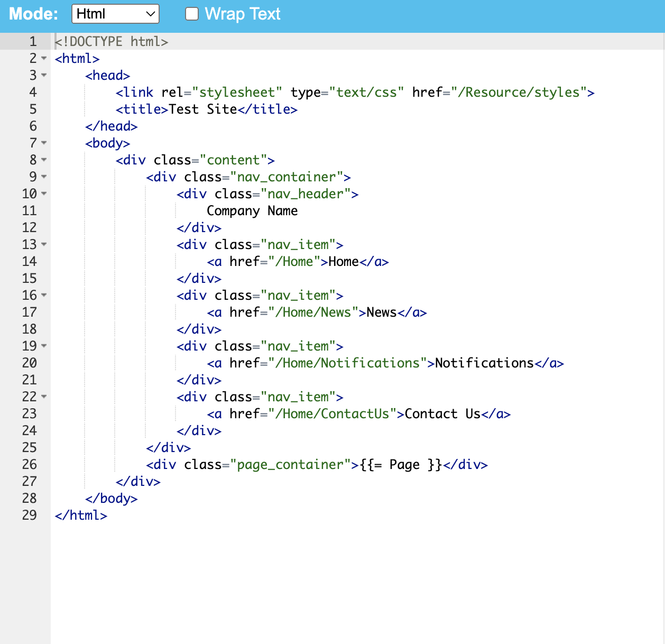Screen dimensions: 665x644
Task: Fold the body tag at line 7
Action: coord(44,143)
